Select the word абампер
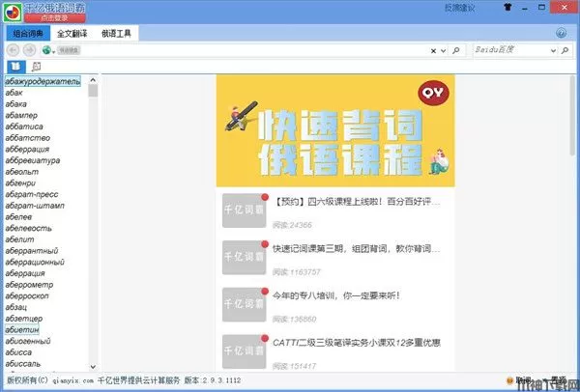The height and width of the screenshot is (392, 580). (x=21, y=115)
